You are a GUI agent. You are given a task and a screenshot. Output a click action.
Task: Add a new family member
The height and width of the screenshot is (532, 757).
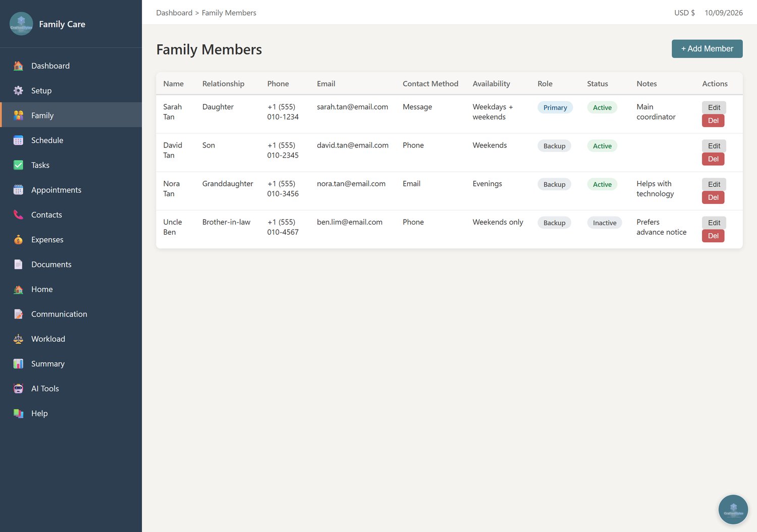[x=707, y=48]
